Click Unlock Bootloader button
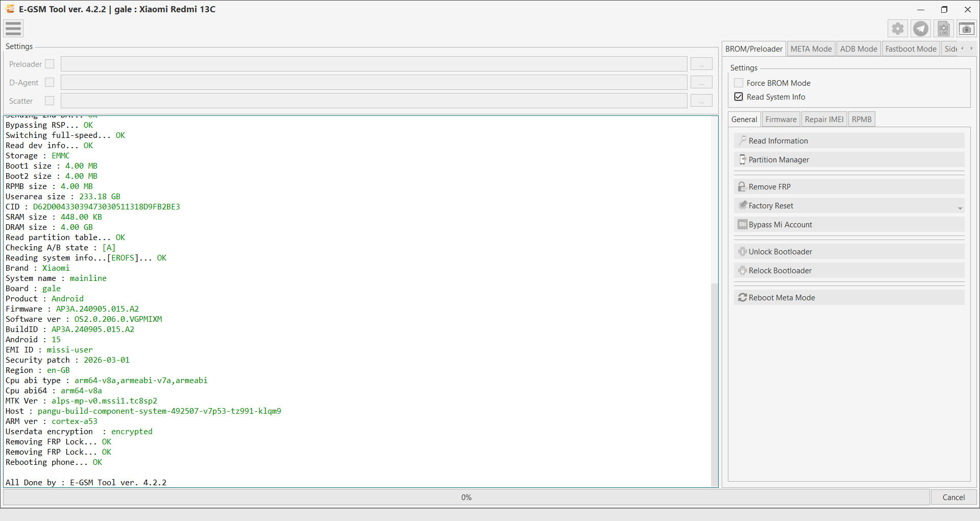This screenshot has width=980, height=521. 849,251
